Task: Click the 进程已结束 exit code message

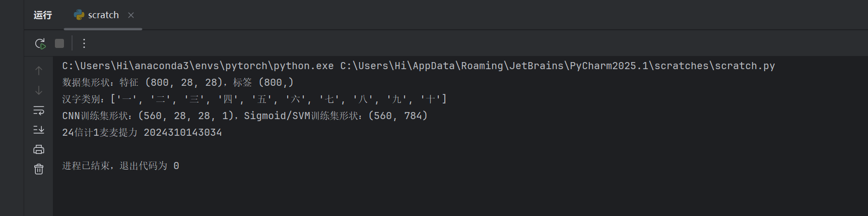Action: pos(120,166)
